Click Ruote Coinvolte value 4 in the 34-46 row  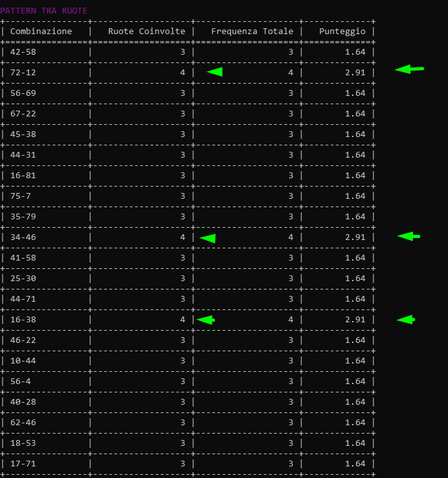(183, 237)
